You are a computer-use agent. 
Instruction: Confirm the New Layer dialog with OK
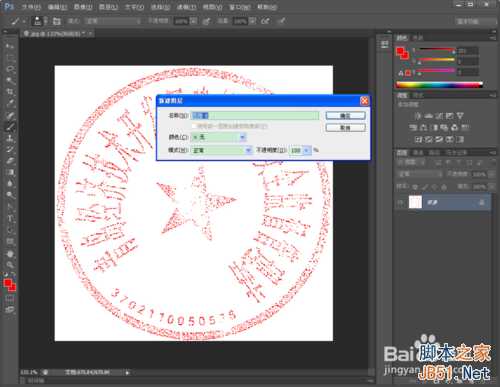346,116
